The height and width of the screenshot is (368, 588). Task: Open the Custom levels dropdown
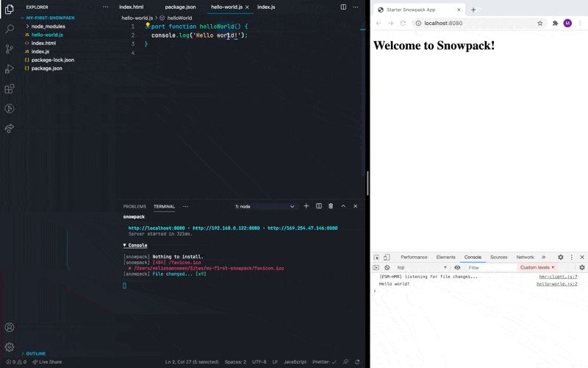538,267
